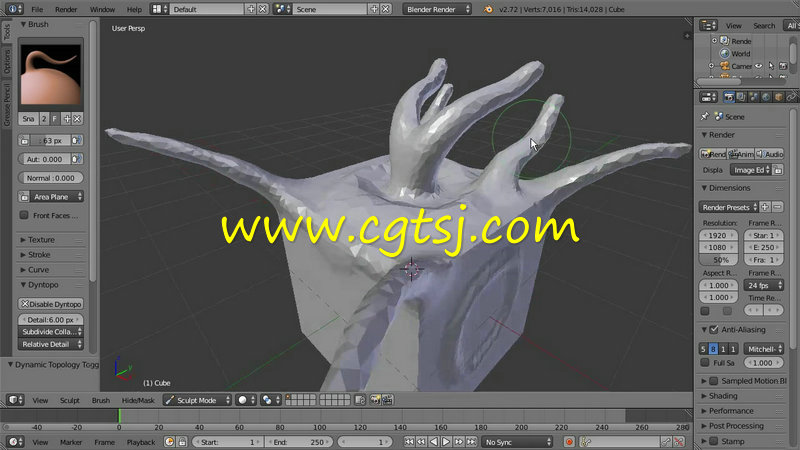
Task: Play the animation in reverse
Action: (x=434, y=442)
